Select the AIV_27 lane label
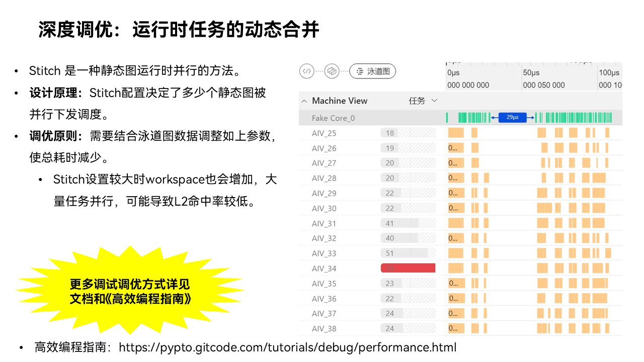The height and width of the screenshot is (362, 644). coord(324,163)
